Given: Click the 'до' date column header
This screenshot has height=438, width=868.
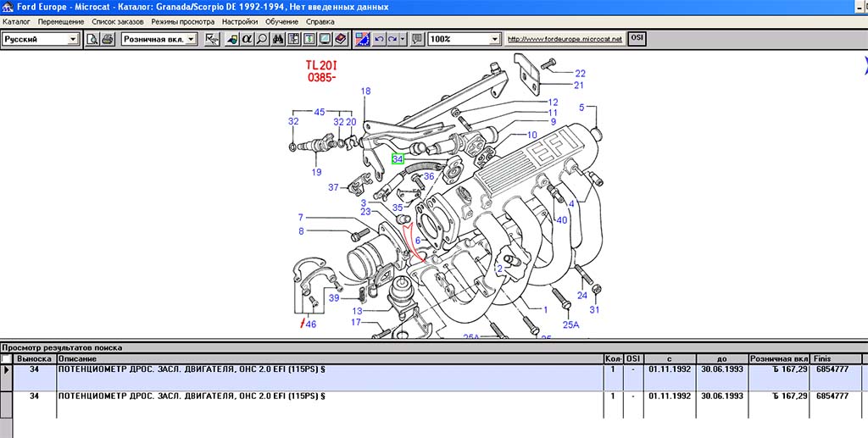Looking at the screenshot, I should pyautogui.click(x=722, y=359).
